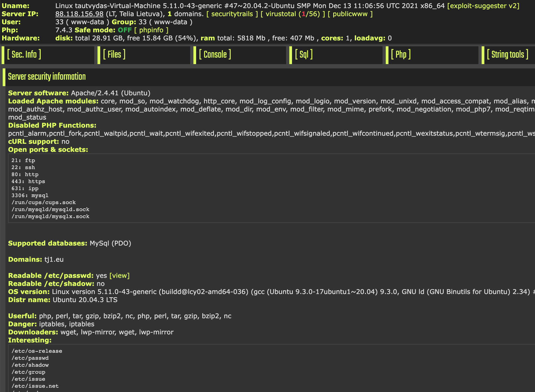535x392 pixels.
Task: Open the virustotal 1/56 link
Action: pos(293,14)
